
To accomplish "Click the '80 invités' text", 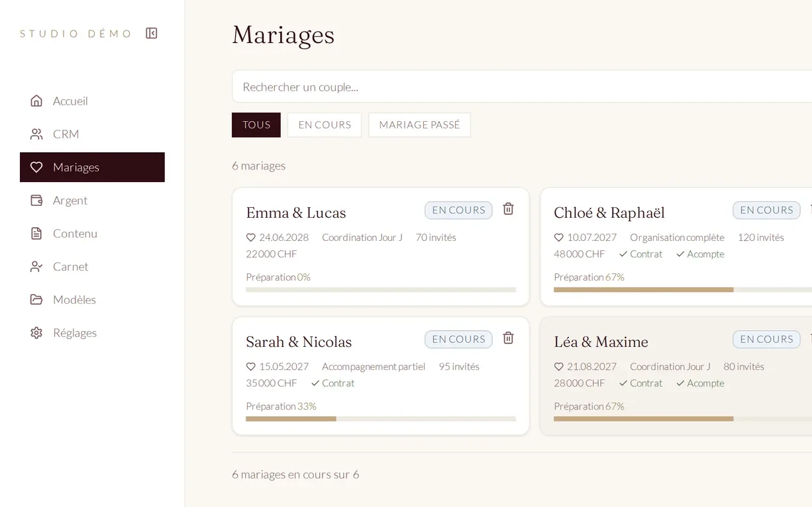I will click(x=744, y=366).
